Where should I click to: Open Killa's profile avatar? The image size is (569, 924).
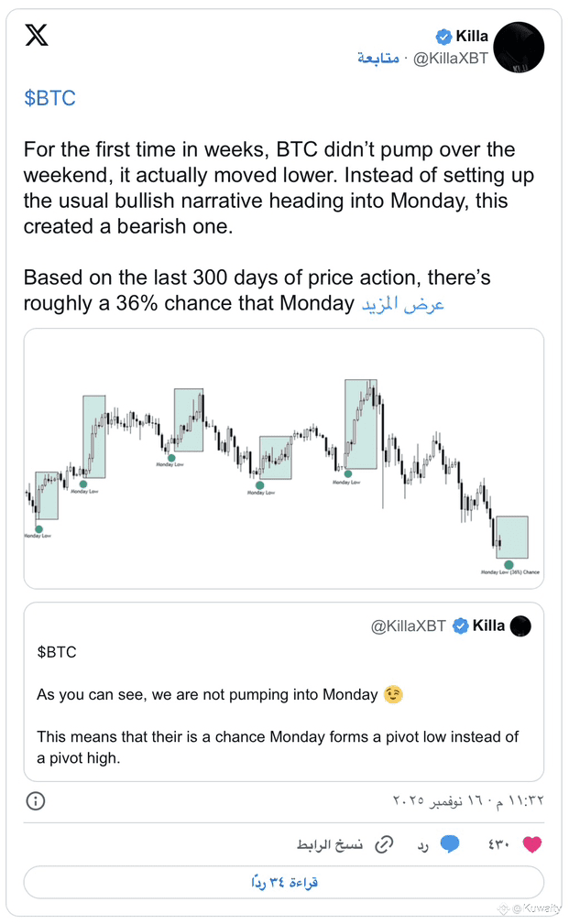point(519,47)
